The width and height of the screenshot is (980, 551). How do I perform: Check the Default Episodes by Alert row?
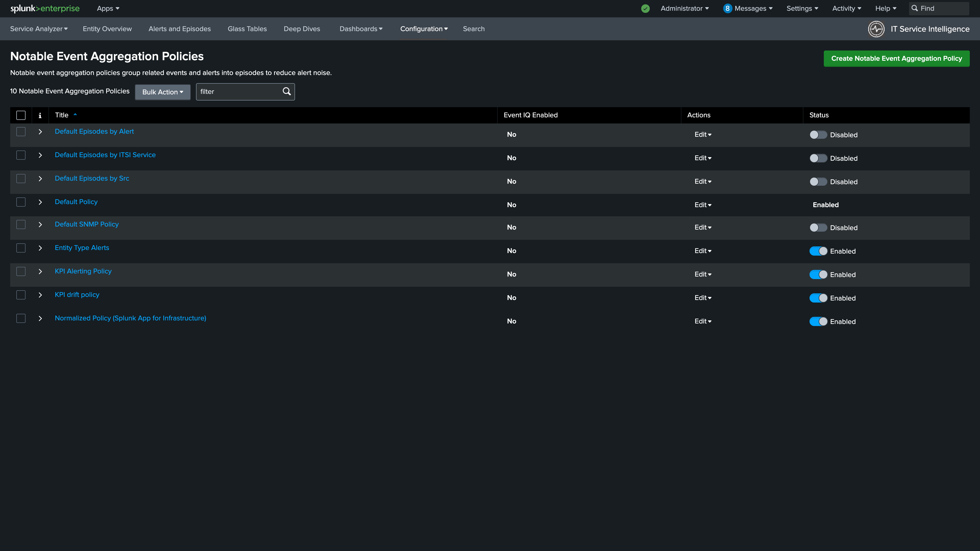[21, 132]
